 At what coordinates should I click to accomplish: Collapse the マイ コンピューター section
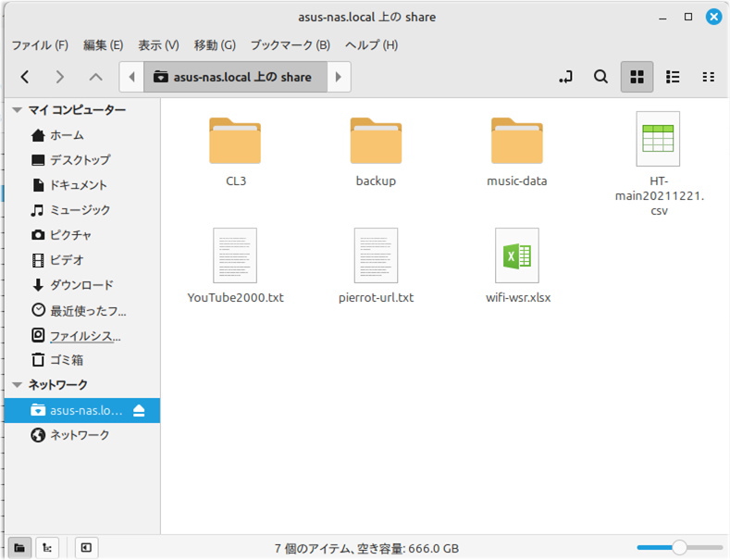click(x=17, y=110)
